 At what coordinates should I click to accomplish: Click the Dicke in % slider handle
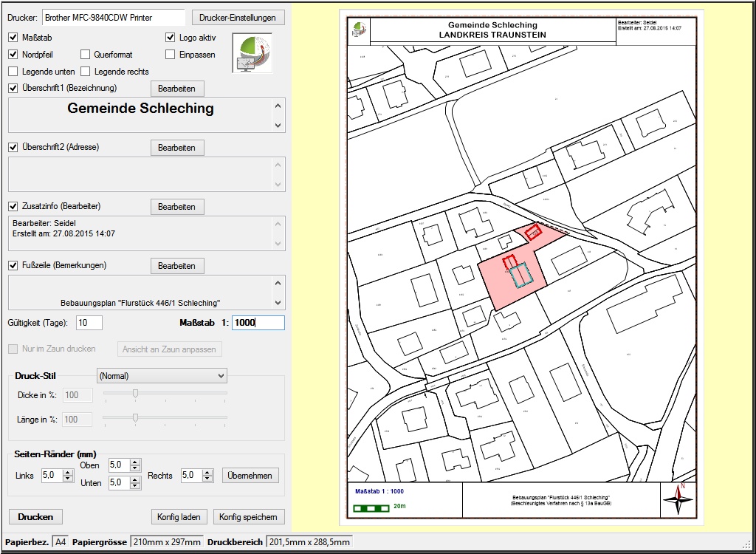[x=136, y=393]
